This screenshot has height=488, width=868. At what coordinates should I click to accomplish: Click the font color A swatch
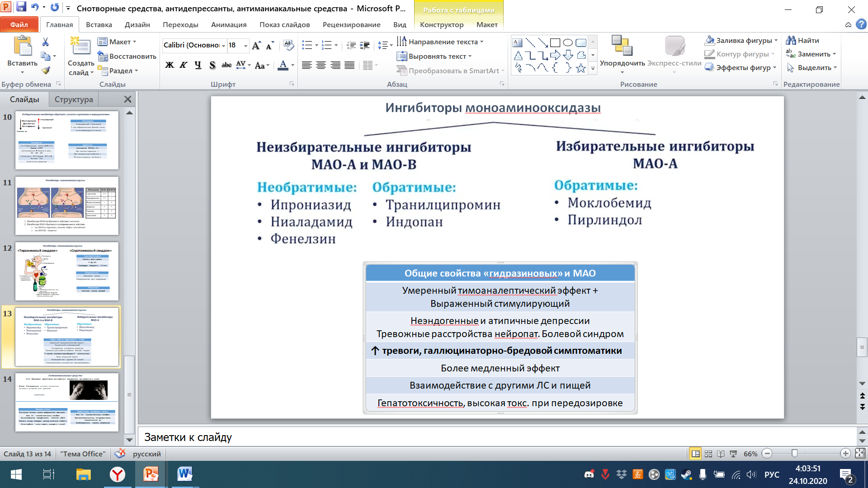[x=283, y=65]
